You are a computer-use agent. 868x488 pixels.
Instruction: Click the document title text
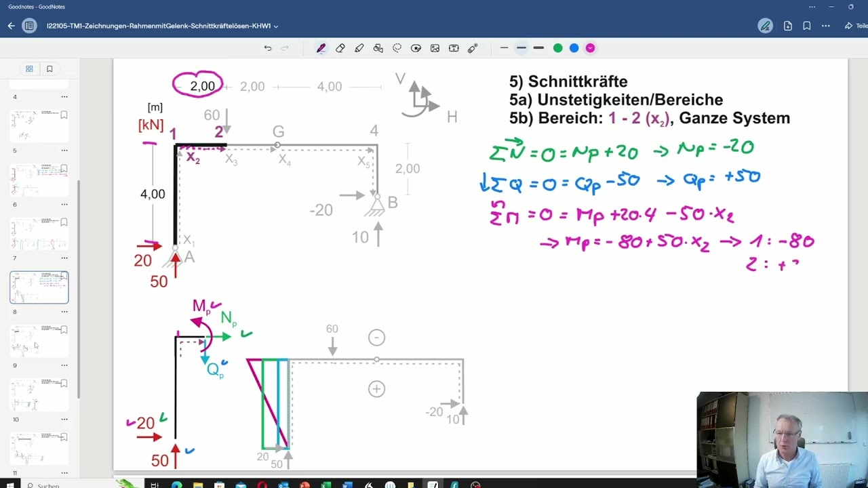tap(159, 26)
